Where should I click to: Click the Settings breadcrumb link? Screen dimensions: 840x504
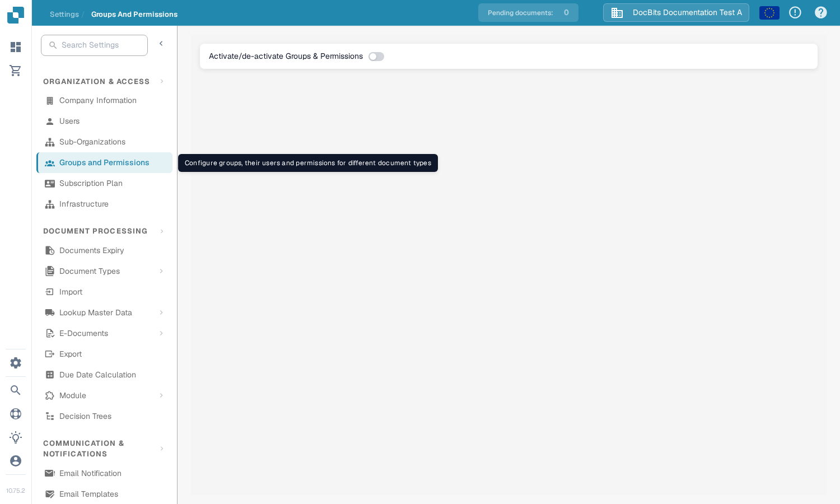pos(64,15)
